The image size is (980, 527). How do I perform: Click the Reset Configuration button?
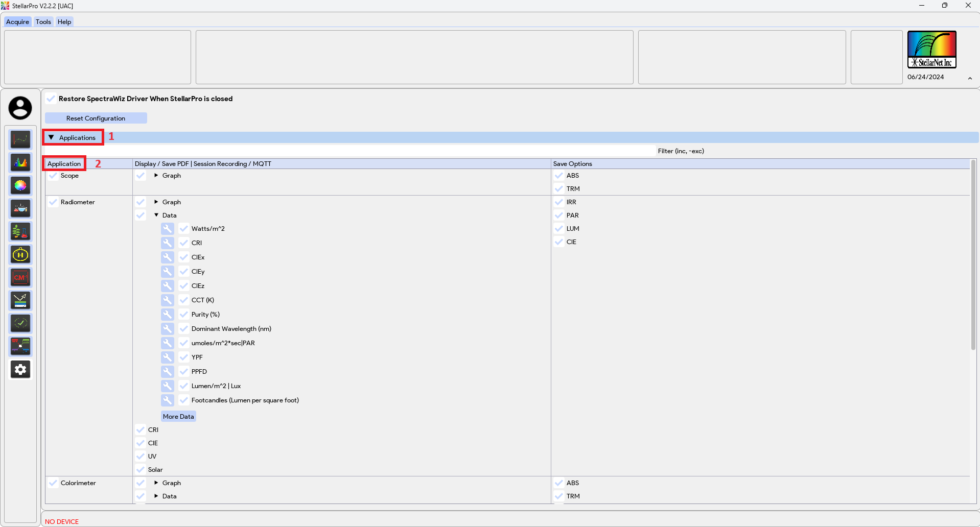click(x=96, y=118)
